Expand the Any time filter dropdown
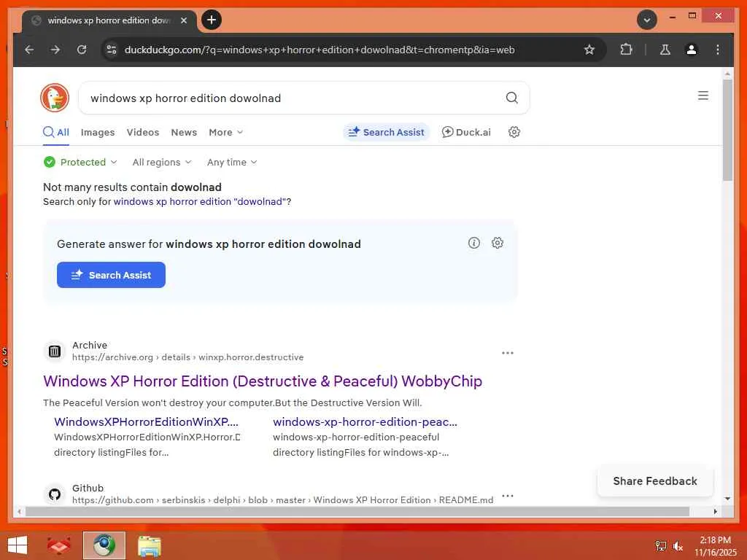Viewport: 747px width, 560px height. point(232,162)
